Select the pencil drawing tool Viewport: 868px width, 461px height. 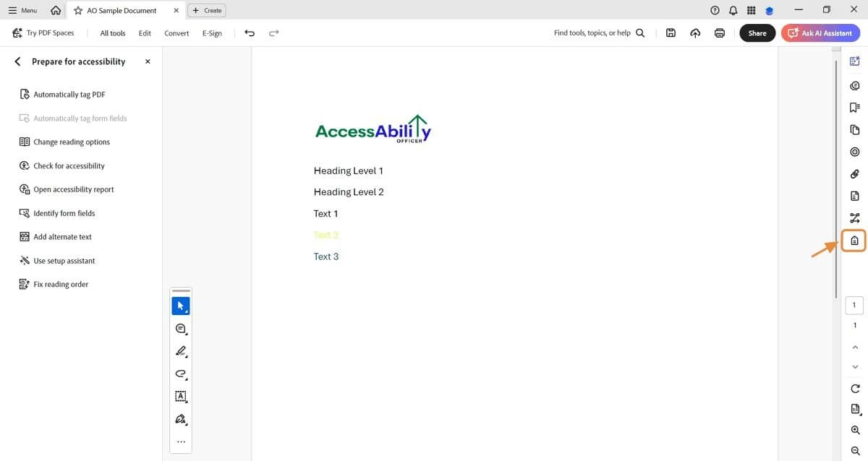[180, 351]
